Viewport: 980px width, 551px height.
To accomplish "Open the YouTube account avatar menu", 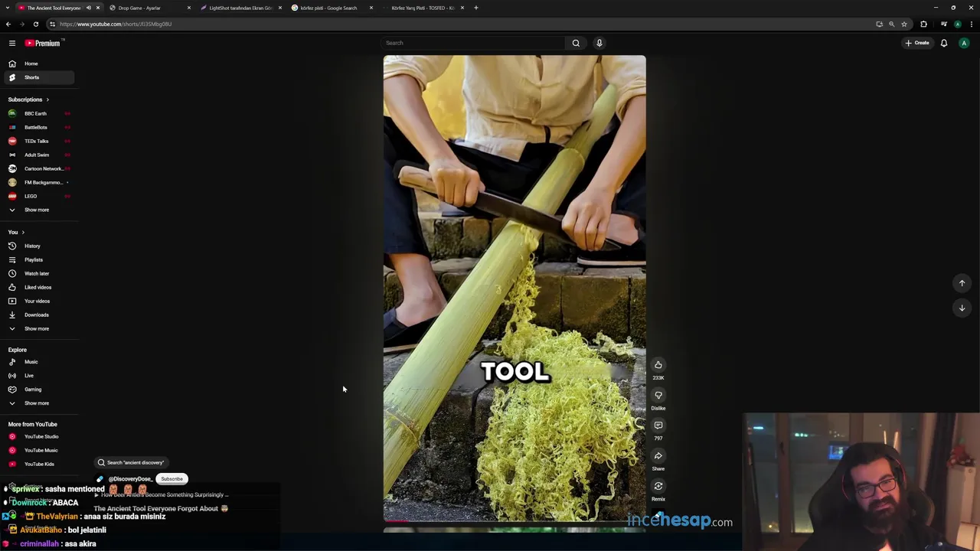I will click(x=964, y=43).
